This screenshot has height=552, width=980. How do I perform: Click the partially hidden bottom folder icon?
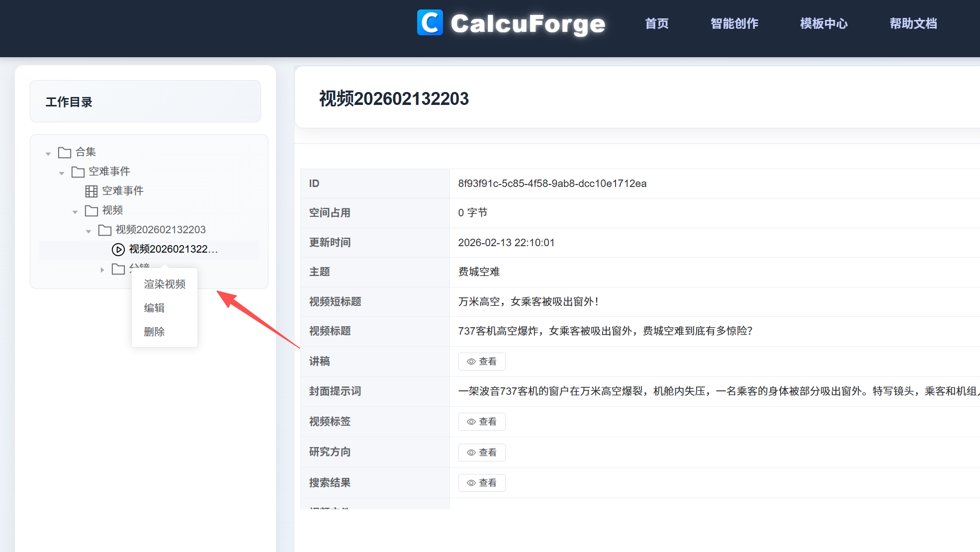118,269
